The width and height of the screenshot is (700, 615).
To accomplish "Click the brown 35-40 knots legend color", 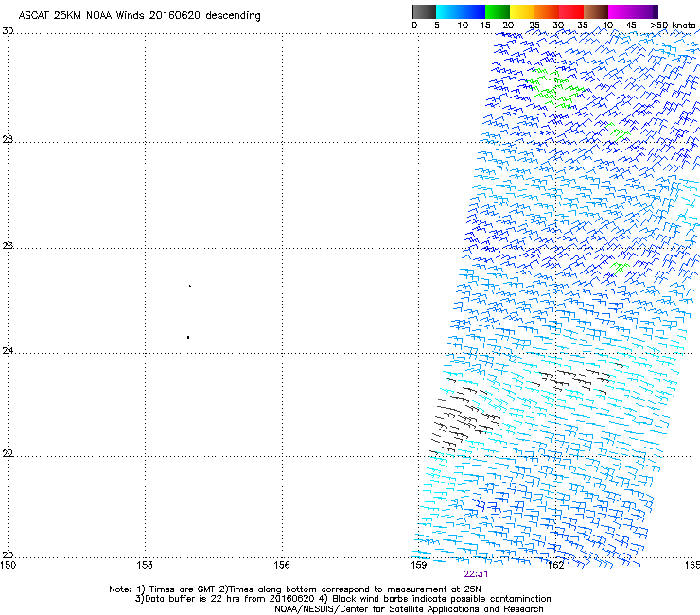I will 596,11.
